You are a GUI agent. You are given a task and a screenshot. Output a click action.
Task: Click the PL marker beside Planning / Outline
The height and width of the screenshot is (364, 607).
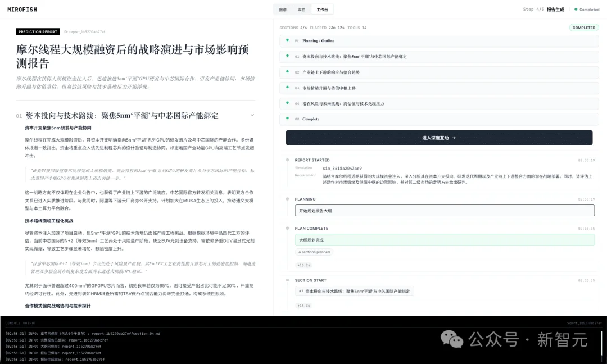click(x=297, y=41)
